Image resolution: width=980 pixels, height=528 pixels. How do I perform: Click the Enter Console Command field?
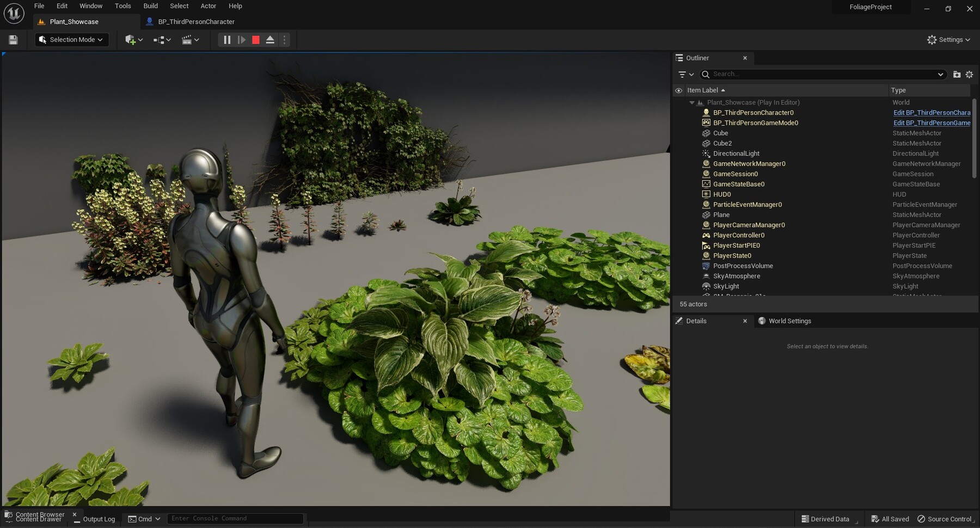click(x=235, y=518)
